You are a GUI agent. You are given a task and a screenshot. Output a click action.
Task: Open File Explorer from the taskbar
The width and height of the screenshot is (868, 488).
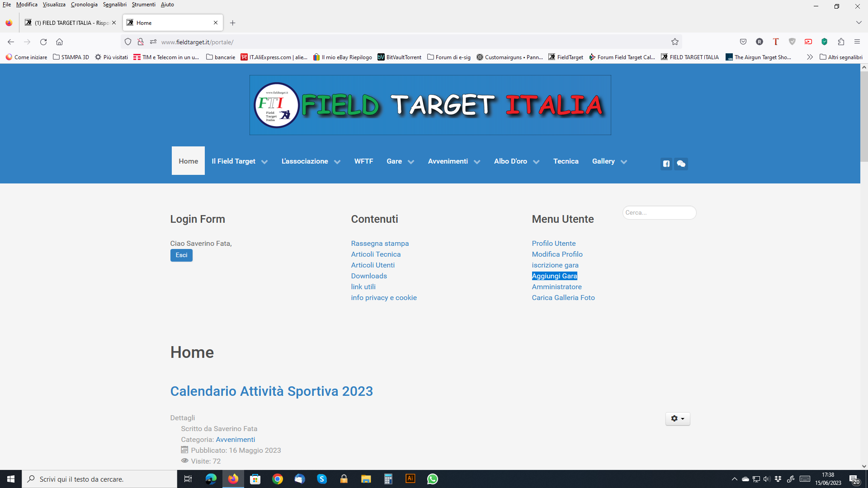[366, 479]
